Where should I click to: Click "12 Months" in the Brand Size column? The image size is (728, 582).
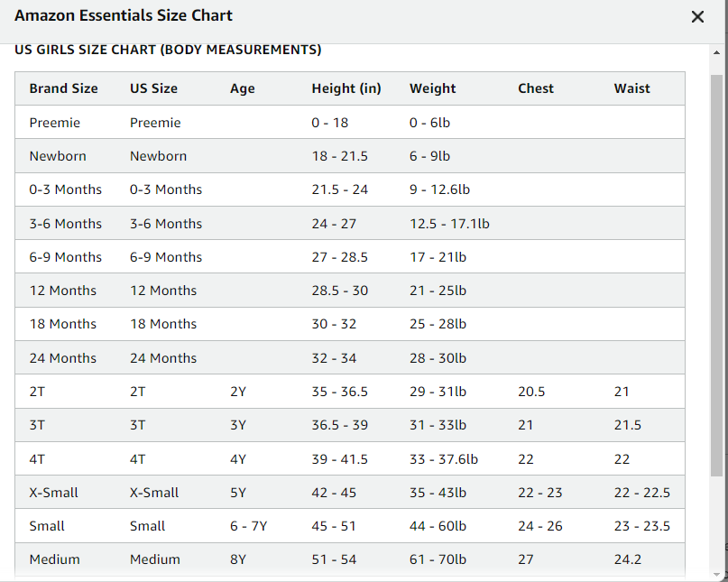pyautogui.click(x=62, y=291)
